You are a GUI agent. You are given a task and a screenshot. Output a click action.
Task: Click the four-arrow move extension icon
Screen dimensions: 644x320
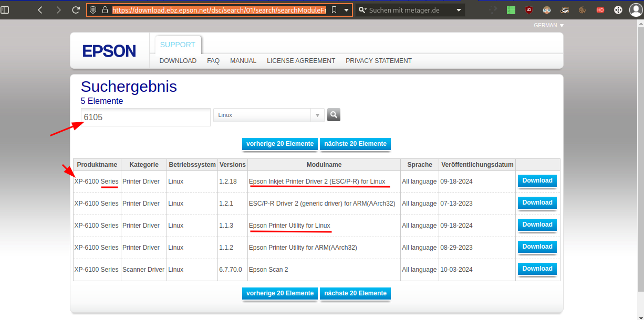coord(618,10)
